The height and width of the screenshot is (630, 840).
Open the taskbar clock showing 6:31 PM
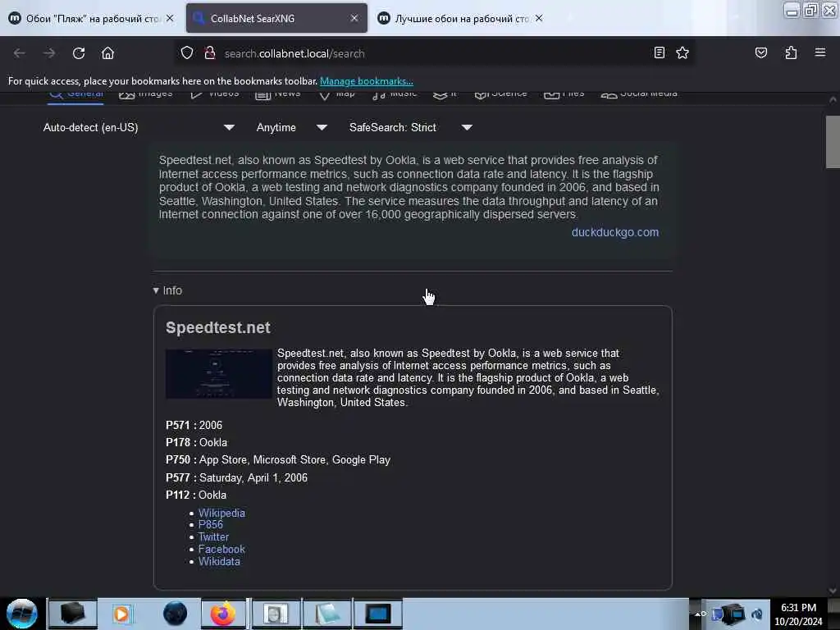tap(798, 614)
